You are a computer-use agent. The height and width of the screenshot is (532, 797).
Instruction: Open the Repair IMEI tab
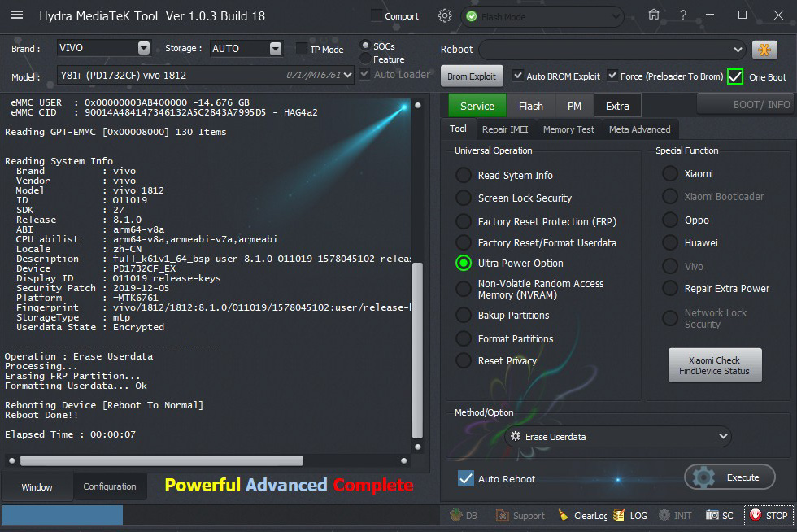coord(505,129)
